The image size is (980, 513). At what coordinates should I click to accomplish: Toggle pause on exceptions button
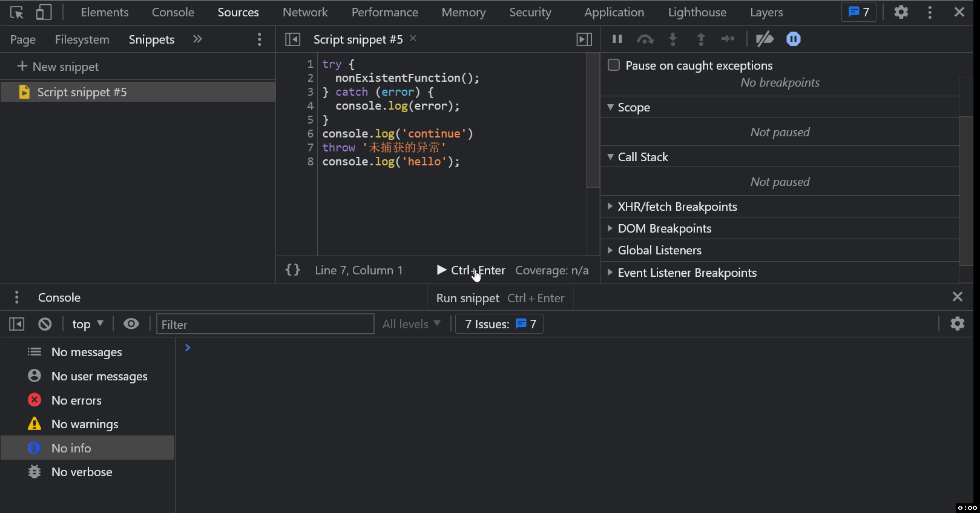pos(794,39)
